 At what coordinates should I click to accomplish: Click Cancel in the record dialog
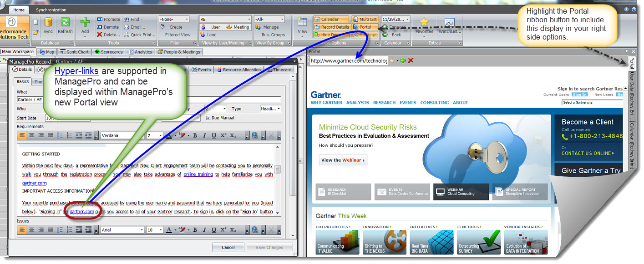point(228,247)
